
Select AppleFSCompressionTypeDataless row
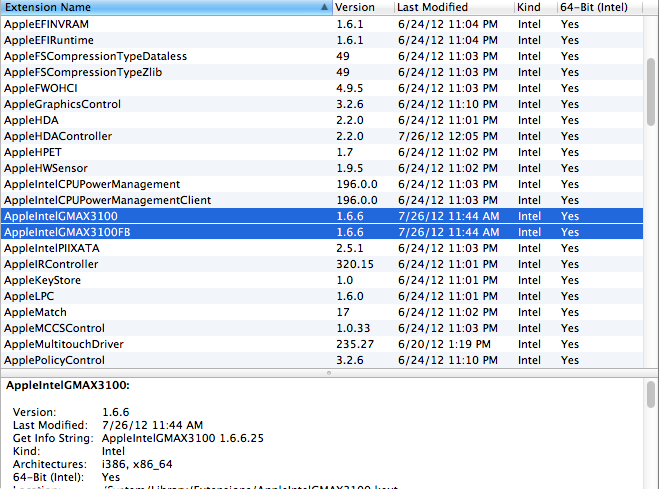pyautogui.click(x=322, y=56)
